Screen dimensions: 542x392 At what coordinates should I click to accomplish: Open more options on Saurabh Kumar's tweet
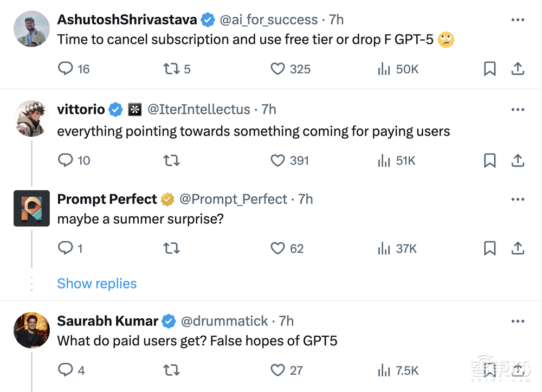[518, 321]
